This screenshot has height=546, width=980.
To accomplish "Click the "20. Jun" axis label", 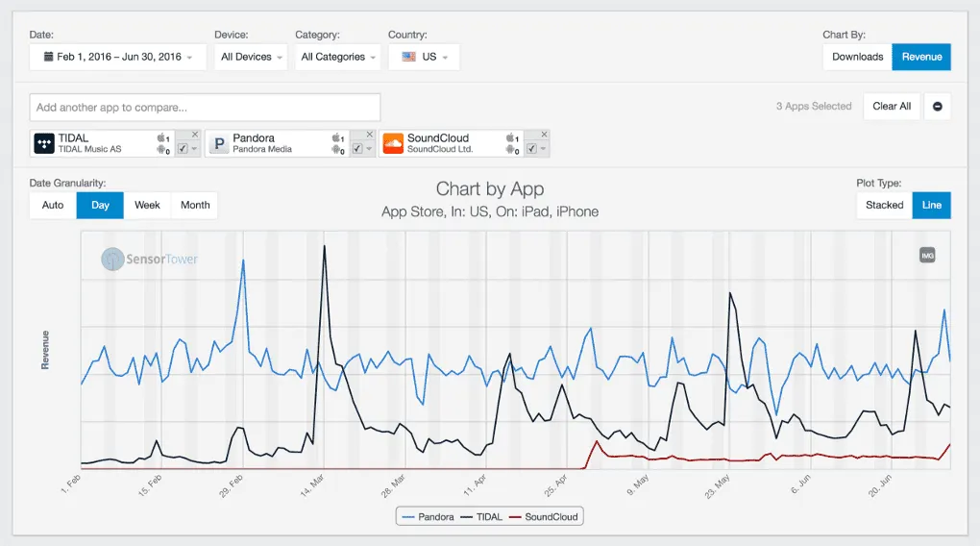I will 880,485.
